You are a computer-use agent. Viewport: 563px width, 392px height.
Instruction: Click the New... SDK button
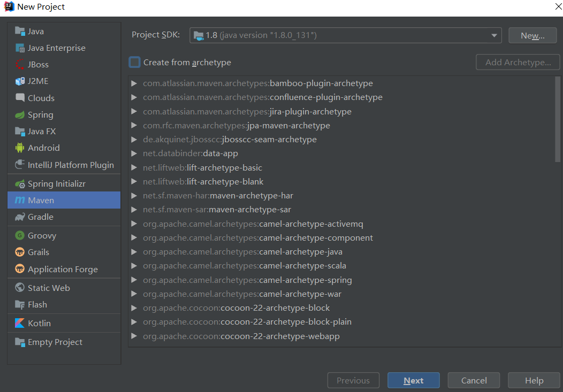click(x=532, y=35)
